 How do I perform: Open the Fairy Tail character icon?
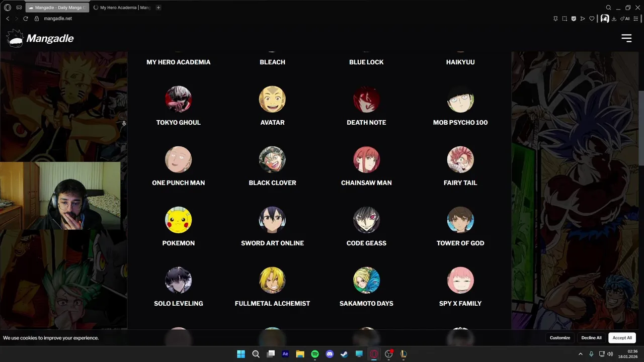(460, 159)
